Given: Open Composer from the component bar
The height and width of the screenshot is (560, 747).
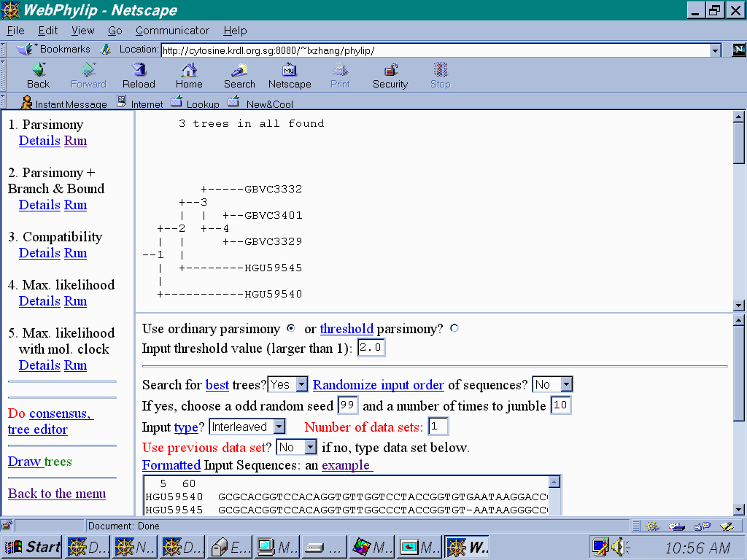Looking at the screenshot, I should [x=727, y=526].
